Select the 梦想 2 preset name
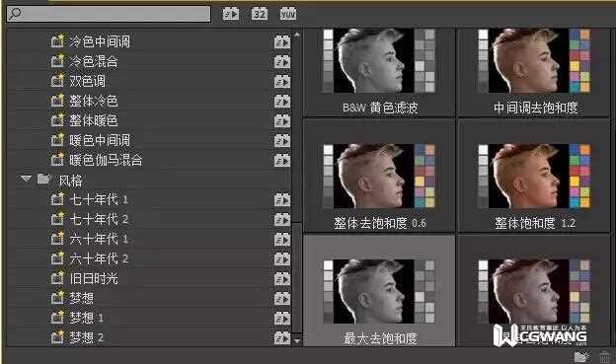This screenshot has width=616, height=364. point(87,337)
